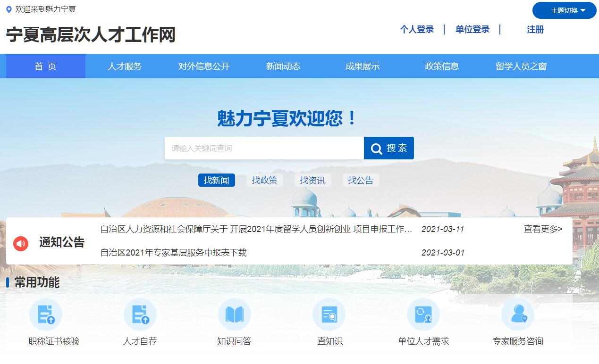Click the keyword search input field

tap(264, 149)
